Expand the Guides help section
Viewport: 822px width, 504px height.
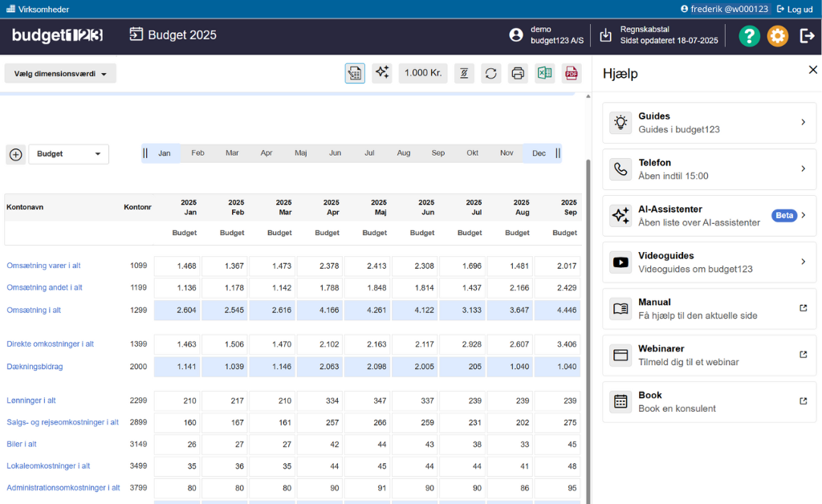click(x=709, y=123)
